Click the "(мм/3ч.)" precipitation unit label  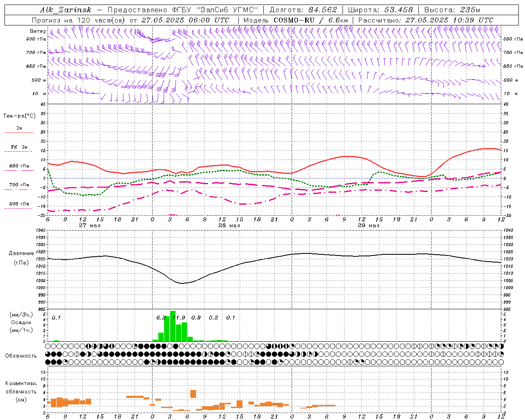[21, 315]
